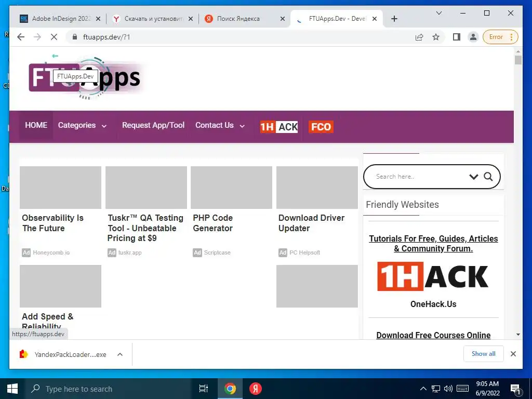The image size is (532, 399).
Task: Click the Honeycomb.io ad source label
Action: click(51, 252)
